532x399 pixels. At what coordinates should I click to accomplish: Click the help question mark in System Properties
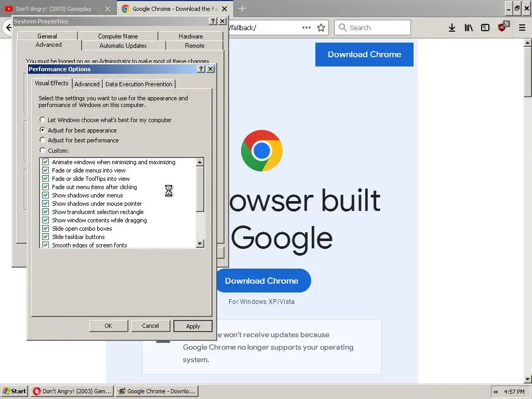tap(212, 21)
